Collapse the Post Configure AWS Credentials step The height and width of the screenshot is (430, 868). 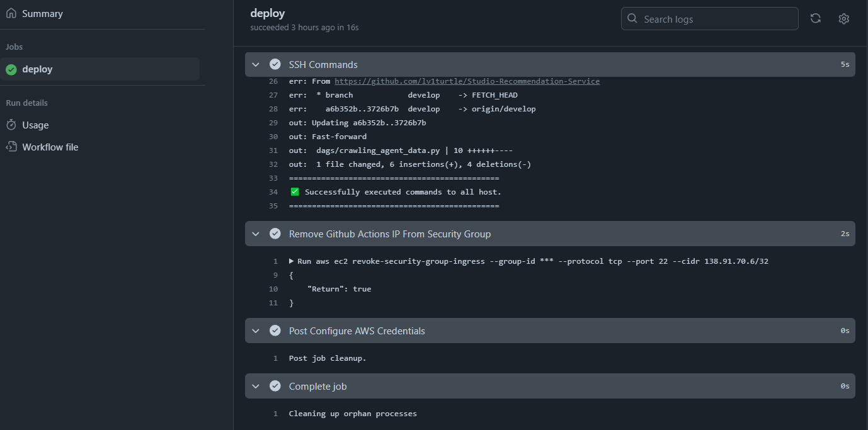tap(256, 331)
